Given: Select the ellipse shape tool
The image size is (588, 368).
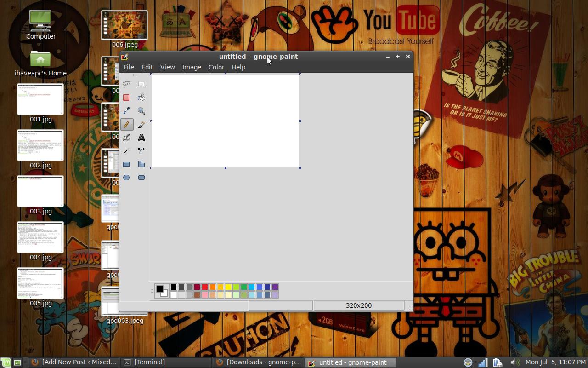Looking at the screenshot, I should 126,178.
